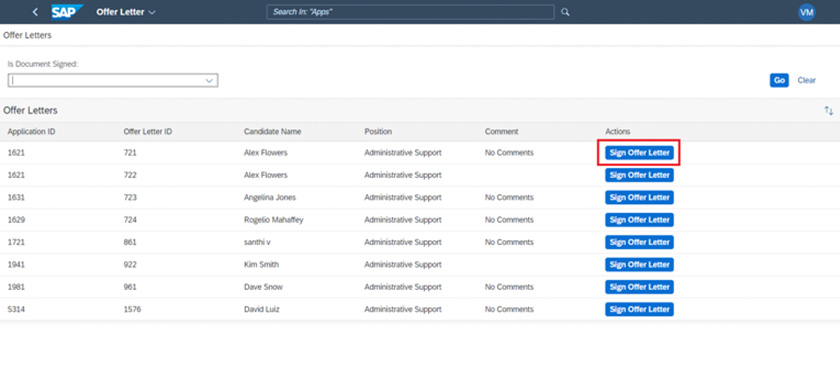Screen dimensions: 840x390
Task: Click Offer Letter ID 922
Action: 130,265
